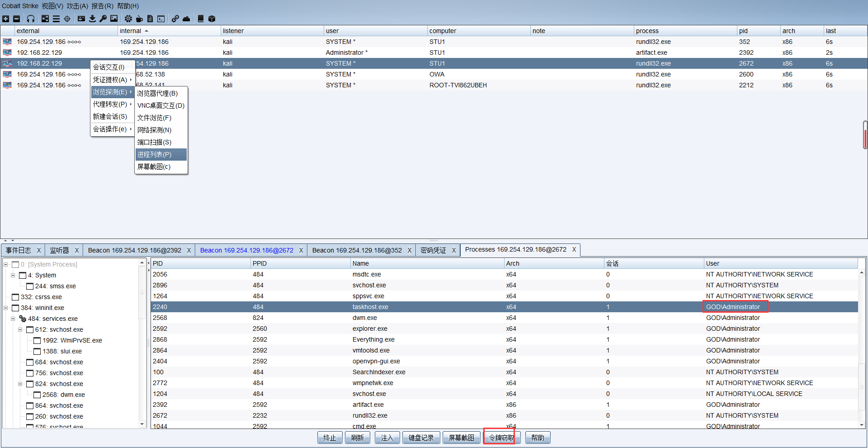
Task: Switch to pivot graph view icon
Action: [x=45, y=19]
